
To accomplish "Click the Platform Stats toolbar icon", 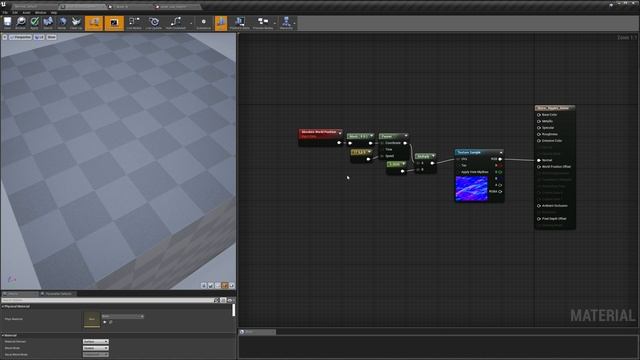I will [240, 23].
